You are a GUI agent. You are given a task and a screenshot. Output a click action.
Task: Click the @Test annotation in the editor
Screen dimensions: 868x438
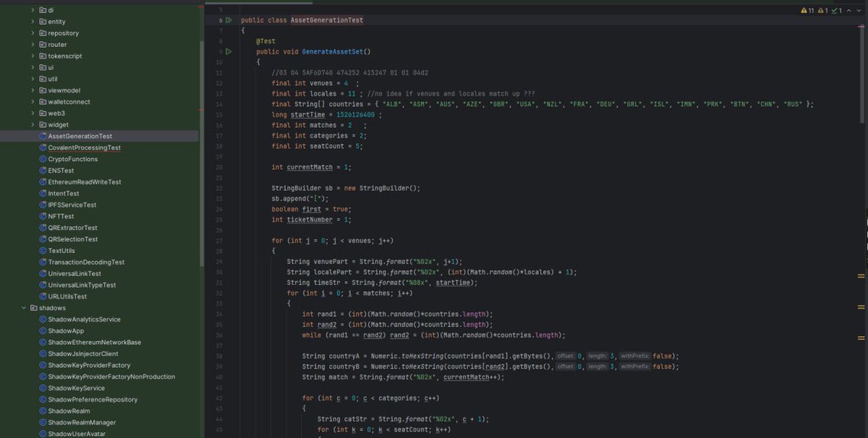point(265,41)
